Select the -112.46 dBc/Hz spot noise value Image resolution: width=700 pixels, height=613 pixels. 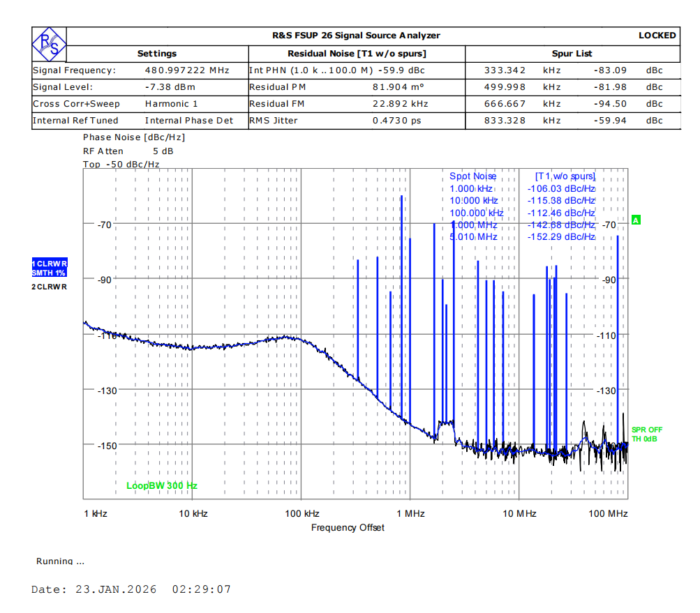(561, 213)
